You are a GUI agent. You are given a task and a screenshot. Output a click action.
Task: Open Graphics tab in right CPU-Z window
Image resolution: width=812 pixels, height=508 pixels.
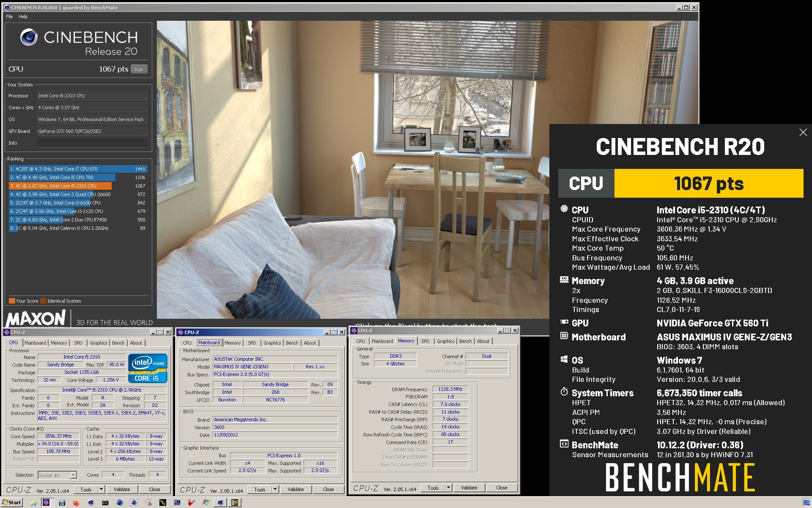[446, 341]
